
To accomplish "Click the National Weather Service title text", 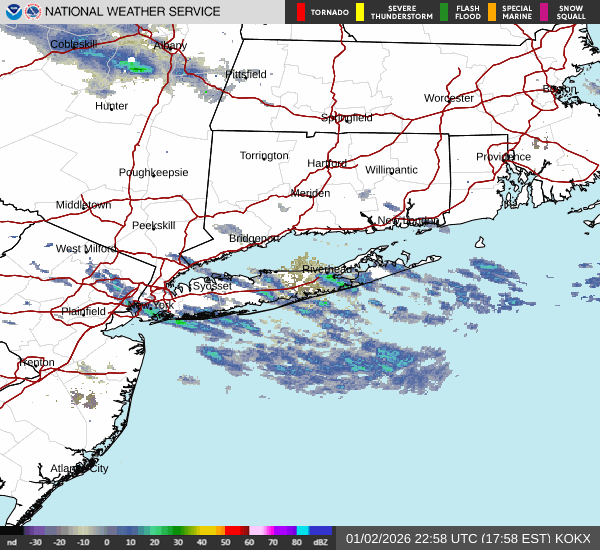I will click(x=134, y=12).
